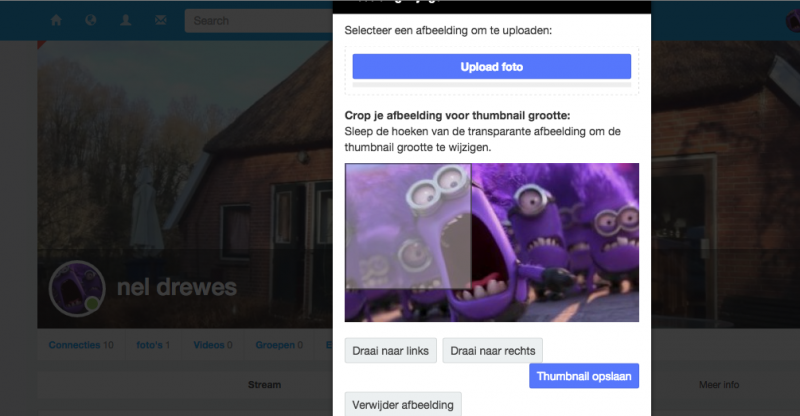Click Verwijder afbeelding button
The image size is (800, 416).
coord(403,405)
